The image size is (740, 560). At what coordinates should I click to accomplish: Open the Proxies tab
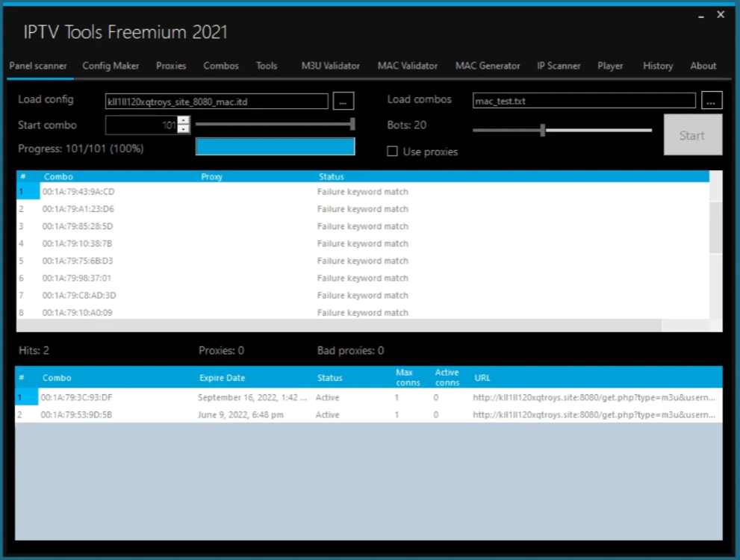pyautogui.click(x=171, y=66)
